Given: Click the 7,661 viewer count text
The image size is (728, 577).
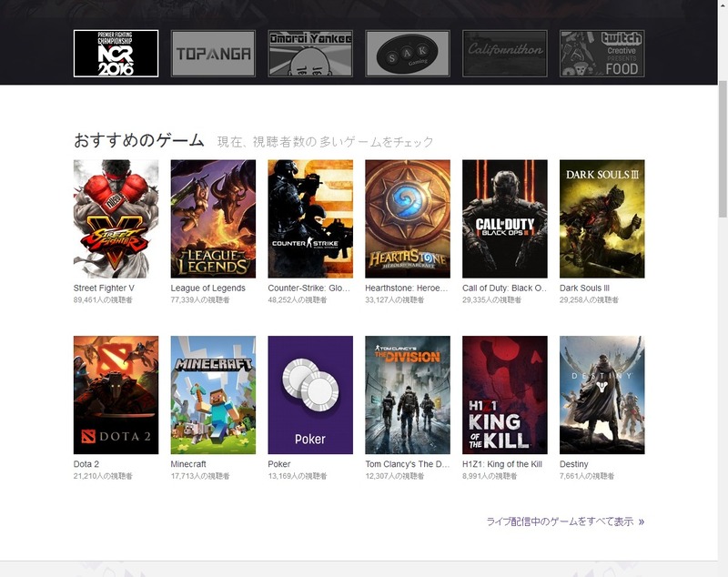Looking at the screenshot, I should [587, 476].
